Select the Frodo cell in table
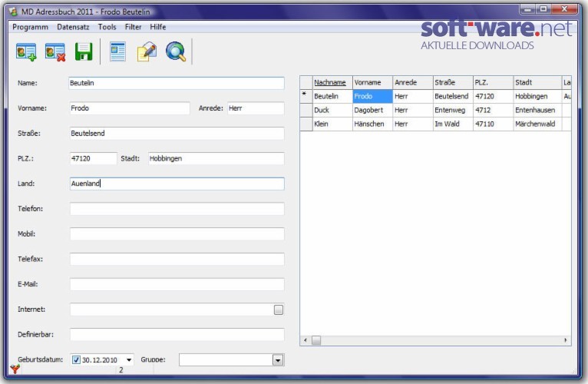The height and width of the screenshot is (384, 588). [x=373, y=97]
